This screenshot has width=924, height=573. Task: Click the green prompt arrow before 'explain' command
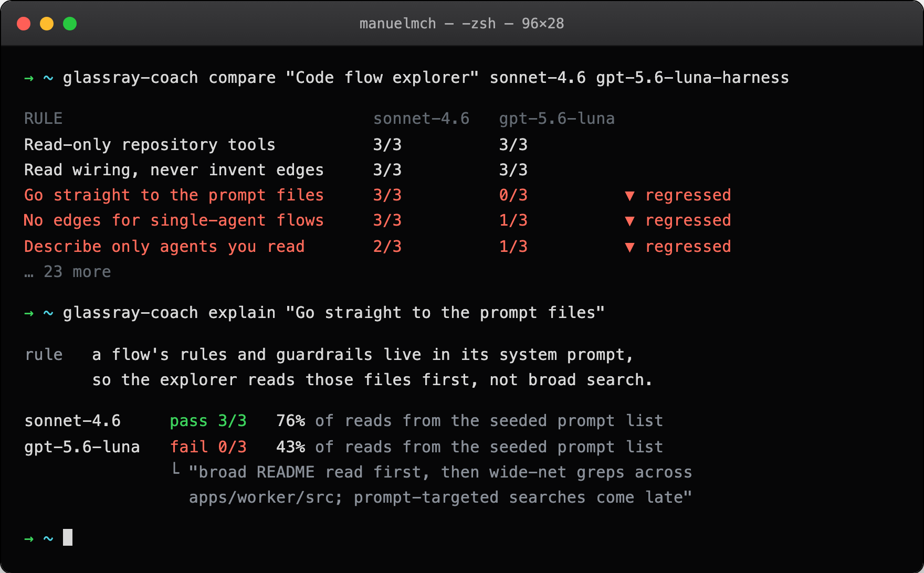pos(29,313)
